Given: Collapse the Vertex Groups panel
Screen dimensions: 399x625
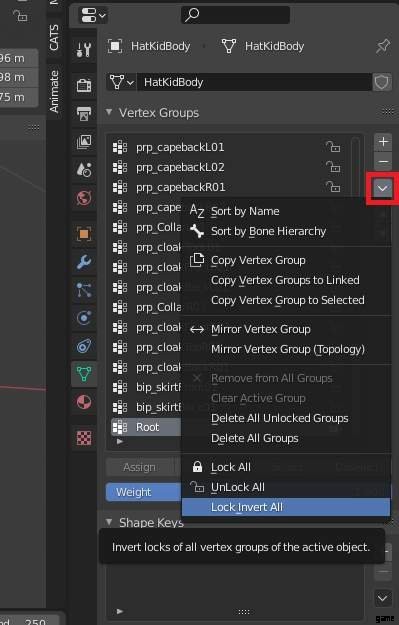Looking at the screenshot, I should [x=109, y=112].
